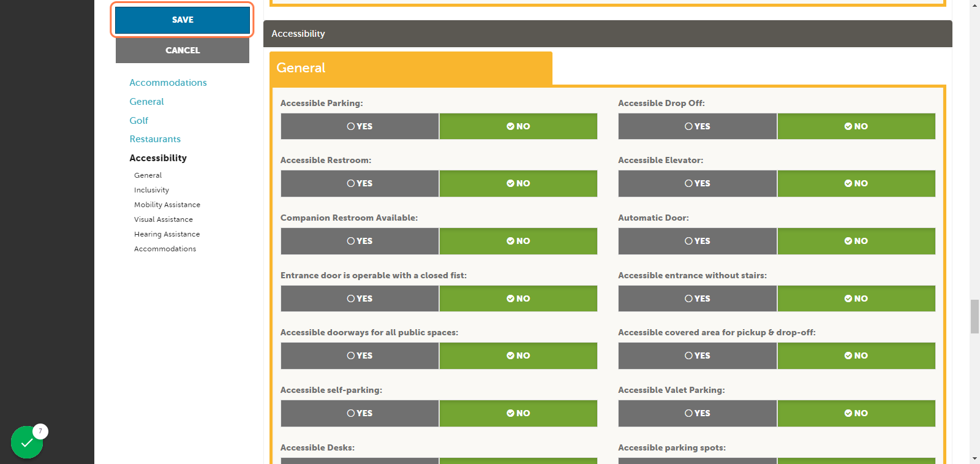Set Accessible self-parking to No
980x464 pixels.
pos(518,413)
